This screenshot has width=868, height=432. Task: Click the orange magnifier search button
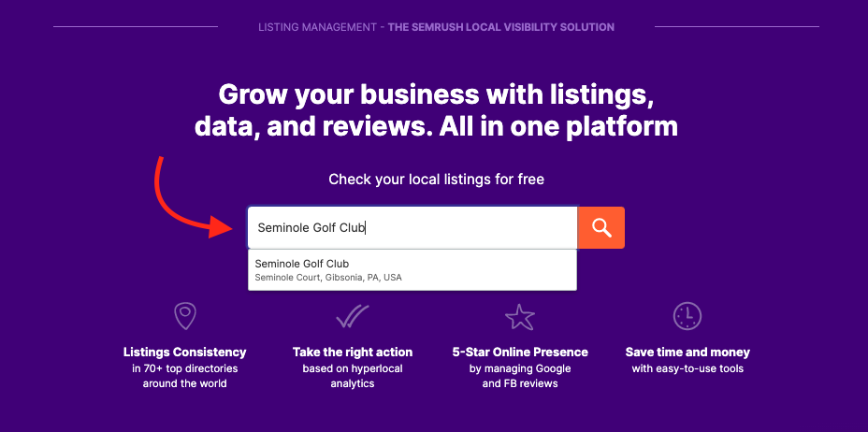(600, 227)
